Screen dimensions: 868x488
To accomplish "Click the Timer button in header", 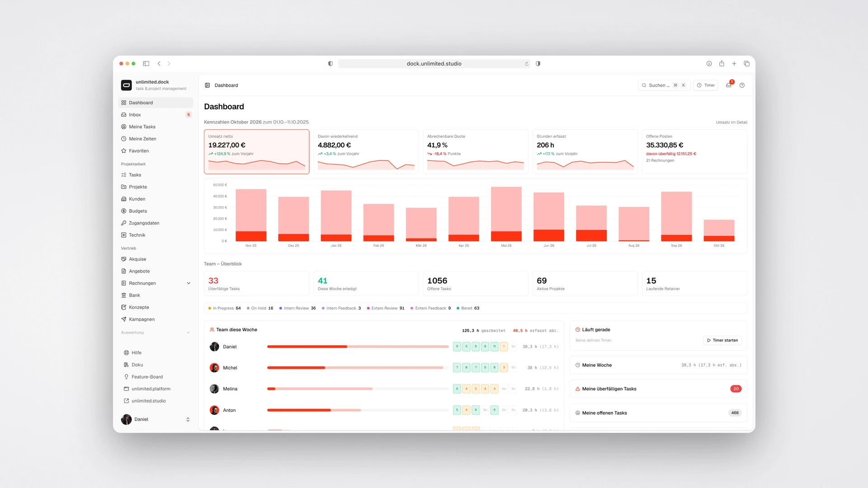I will tap(705, 85).
